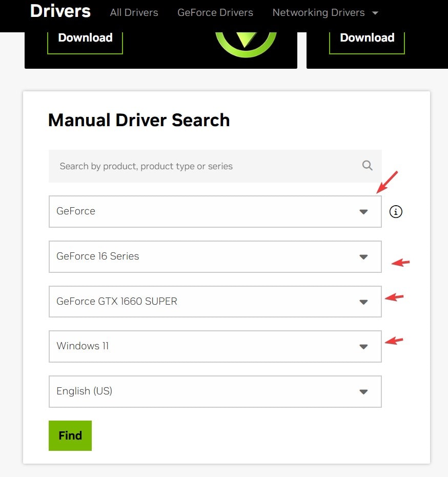Go to All Drivers tab
Image resolution: width=448 pixels, height=477 pixels.
point(134,12)
